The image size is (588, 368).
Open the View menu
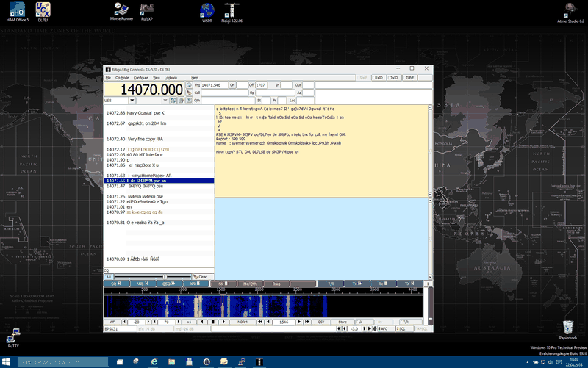point(157,78)
